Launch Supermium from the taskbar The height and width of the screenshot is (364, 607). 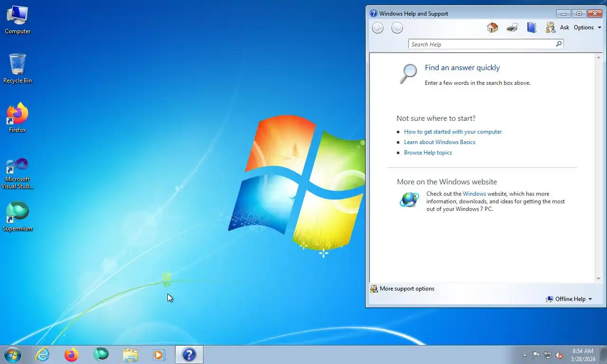pos(101,355)
